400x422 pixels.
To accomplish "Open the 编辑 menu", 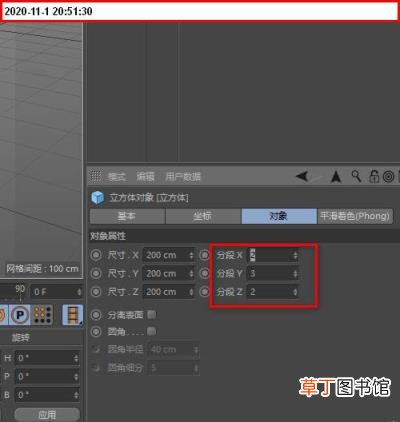I will tap(146, 176).
